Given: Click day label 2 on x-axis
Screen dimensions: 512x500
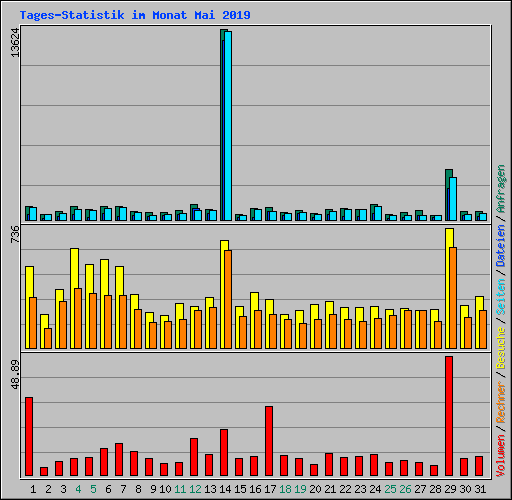Looking at the screenshot, I should (48, 489).
